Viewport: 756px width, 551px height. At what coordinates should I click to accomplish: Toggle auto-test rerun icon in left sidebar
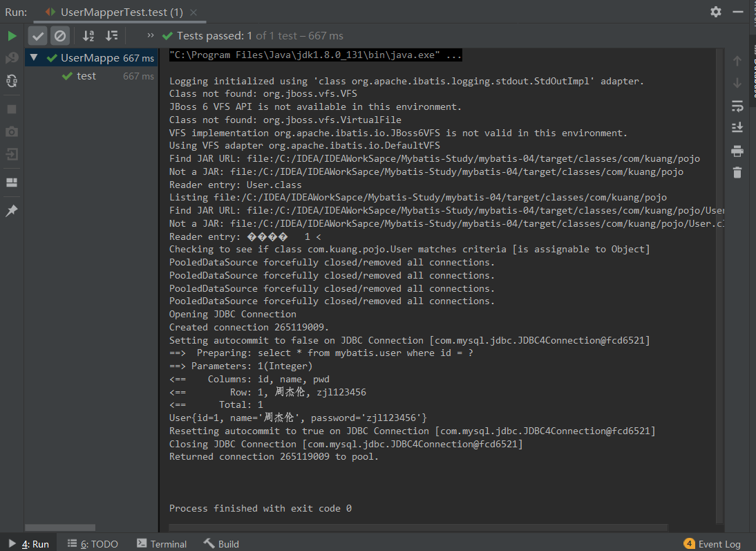pos(12,81)
